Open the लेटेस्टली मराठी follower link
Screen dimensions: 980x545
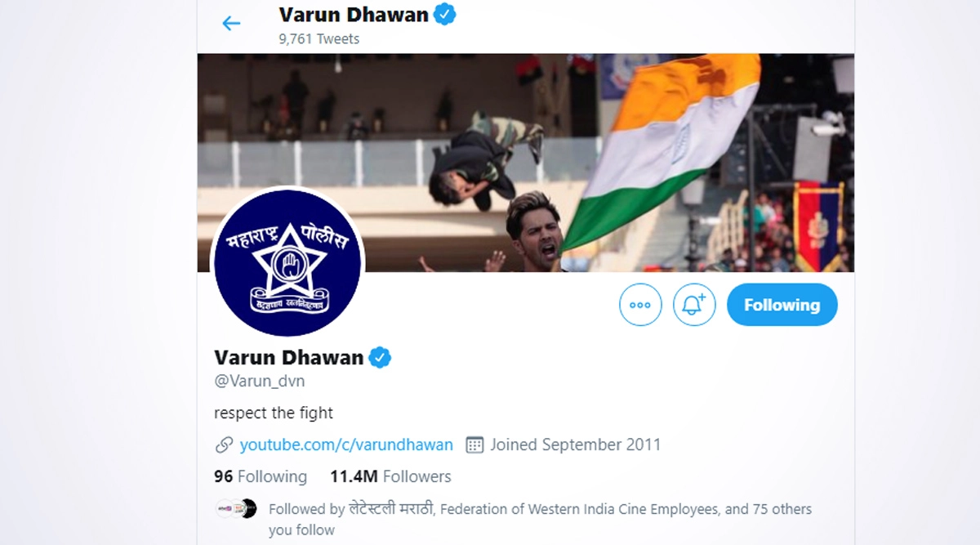click(x=393, y=509)
